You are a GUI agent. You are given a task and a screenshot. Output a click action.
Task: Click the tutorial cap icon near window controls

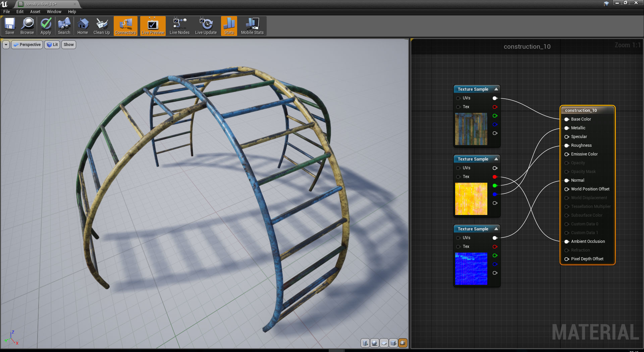606,4
